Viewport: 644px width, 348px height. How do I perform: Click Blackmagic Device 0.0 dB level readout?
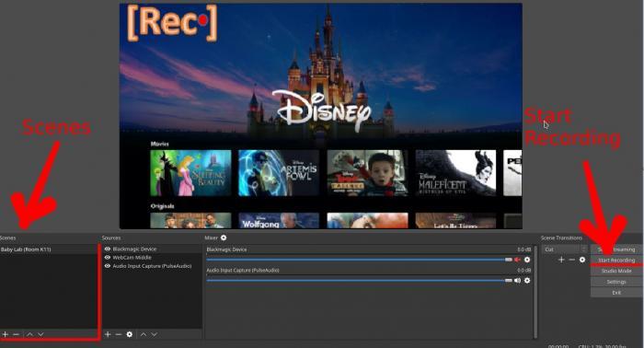(523, 249)
